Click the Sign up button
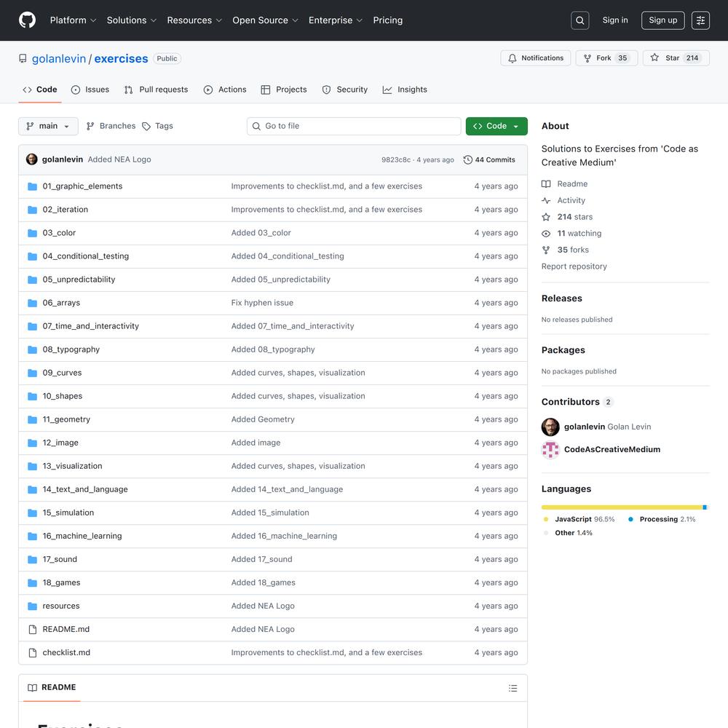The image size is (728, 728). (x=662, y=20)
